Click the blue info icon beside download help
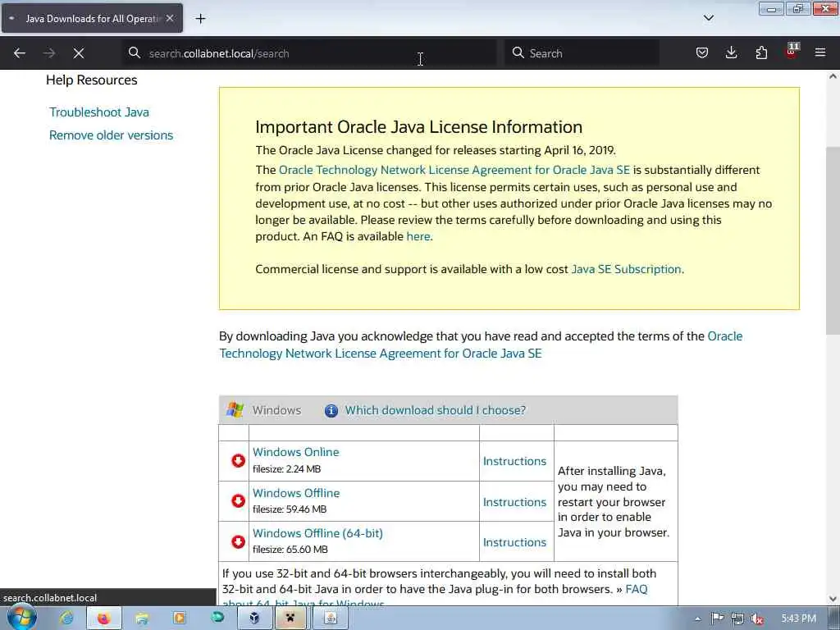The width and height of the screenshot is (840, 630). click(x=331, y=410)
